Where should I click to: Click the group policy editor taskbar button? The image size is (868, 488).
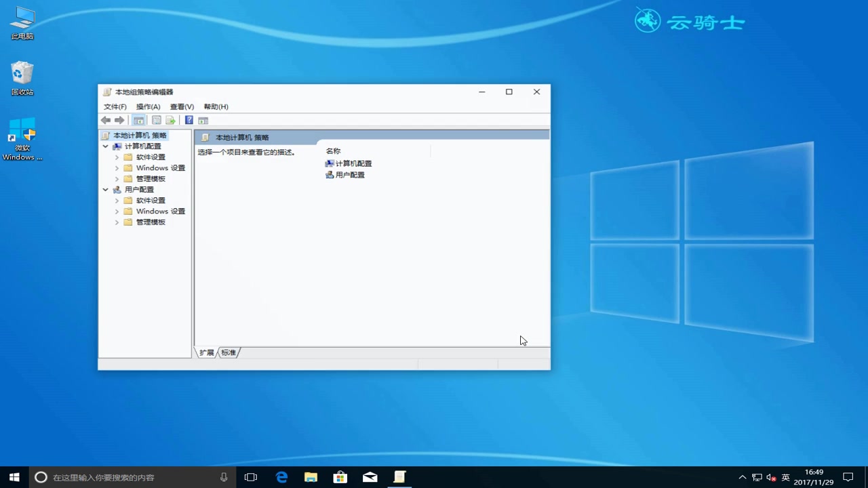(x=400, y=477)
